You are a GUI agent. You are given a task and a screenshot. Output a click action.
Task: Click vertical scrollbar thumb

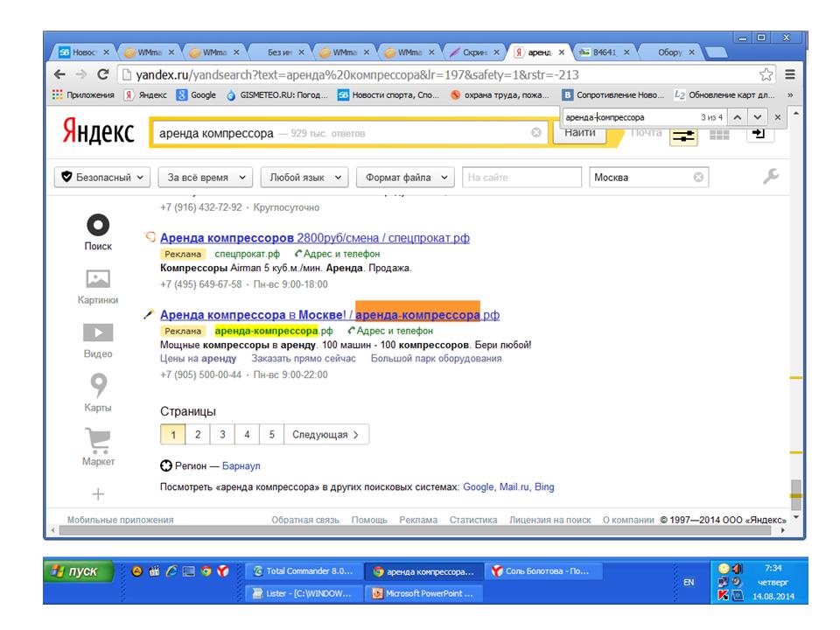[796, 494]
